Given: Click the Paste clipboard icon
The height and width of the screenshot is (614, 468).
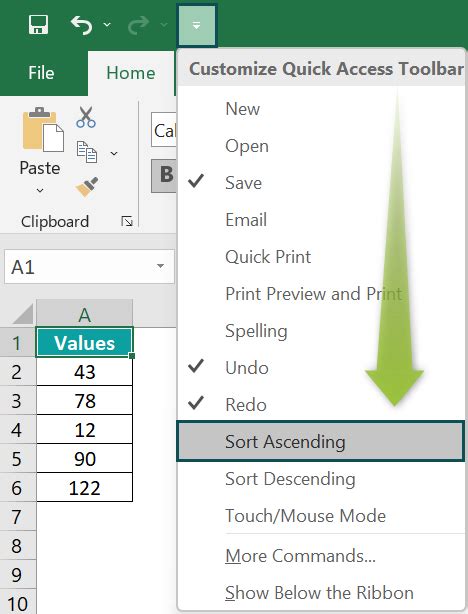Looking at the screenshot, I should 43,129.
